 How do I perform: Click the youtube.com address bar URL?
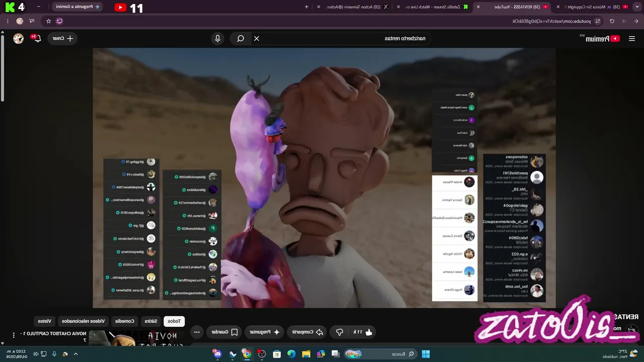point(551,21)
